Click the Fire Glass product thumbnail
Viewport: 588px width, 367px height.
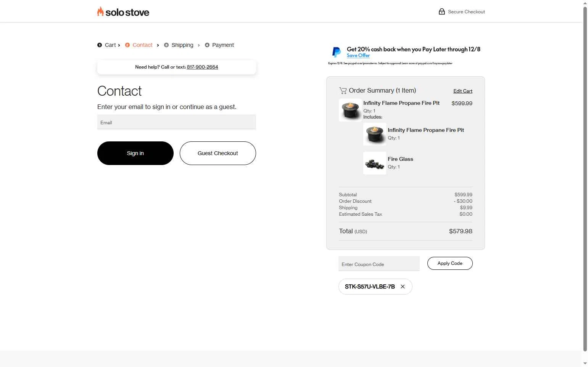coord(375,163)
